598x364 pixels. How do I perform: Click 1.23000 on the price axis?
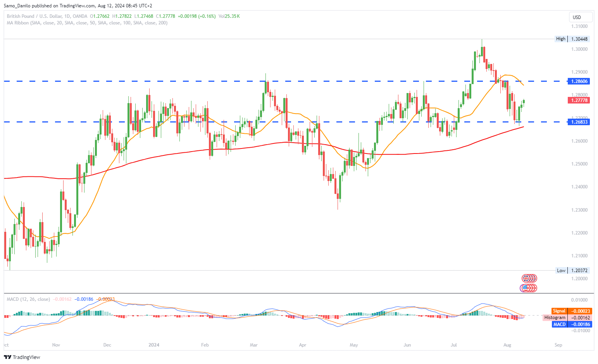[579, 210]
